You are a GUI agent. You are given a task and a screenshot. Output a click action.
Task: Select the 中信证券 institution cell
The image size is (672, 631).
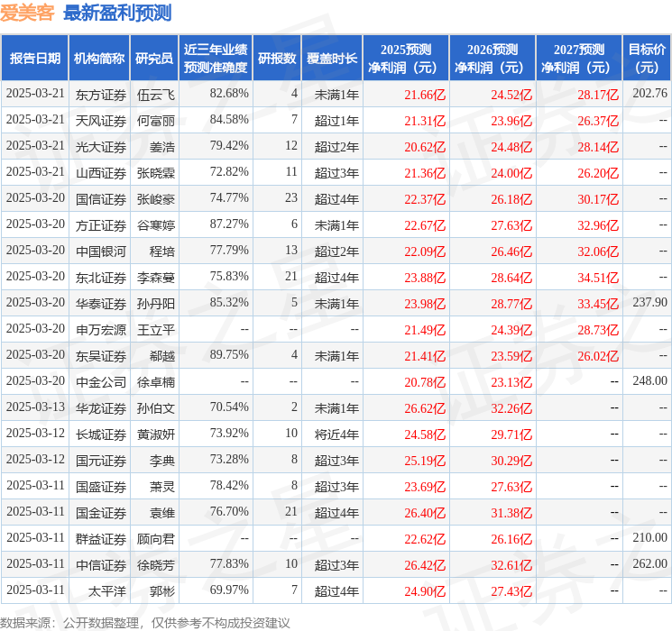(101, 564)
